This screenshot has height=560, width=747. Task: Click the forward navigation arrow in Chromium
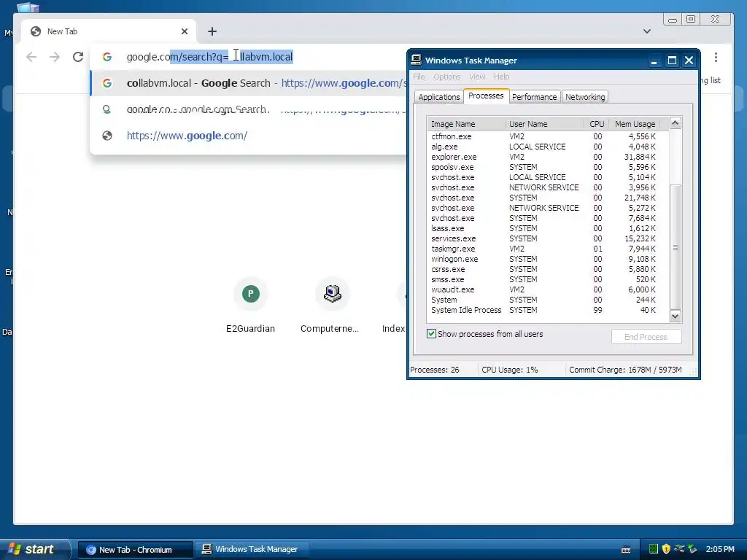55,57
